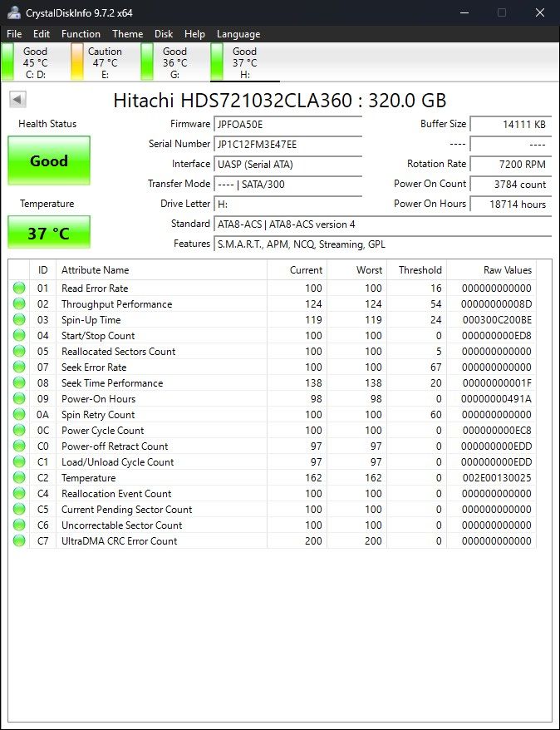Screen dimensions: 560x730
Task: Click status circle for Power-off Retract Count
Action: tap(19, 446)
